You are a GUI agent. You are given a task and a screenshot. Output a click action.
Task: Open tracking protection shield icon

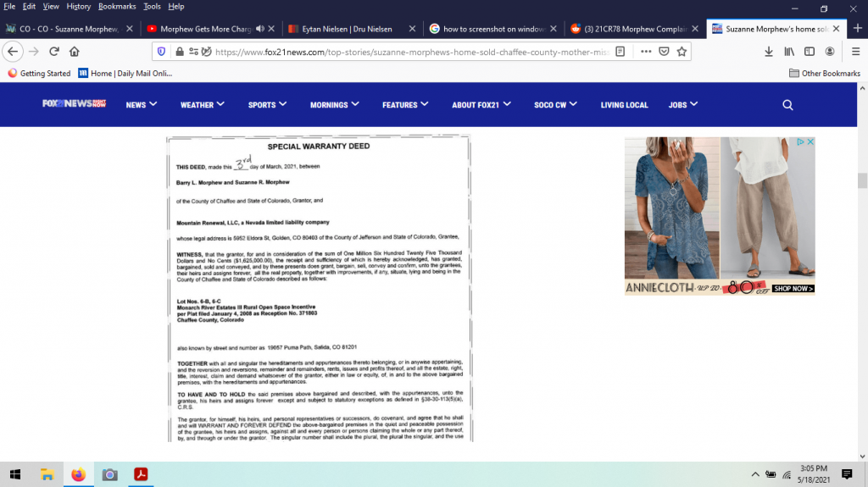point(162,51)
